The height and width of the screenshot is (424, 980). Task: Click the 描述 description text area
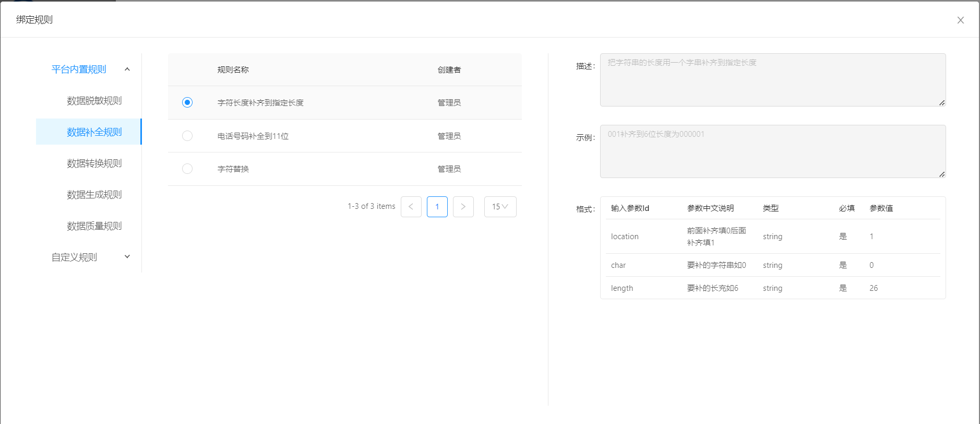point(772,80)
